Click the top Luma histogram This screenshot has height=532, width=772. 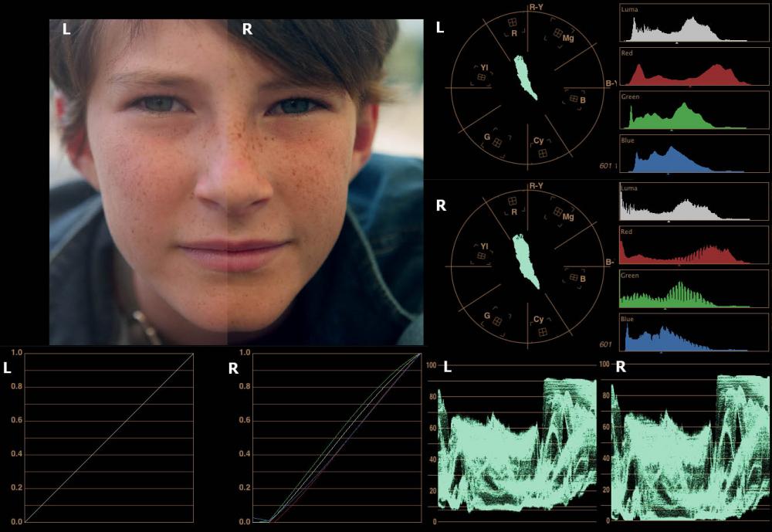[693, 24]
